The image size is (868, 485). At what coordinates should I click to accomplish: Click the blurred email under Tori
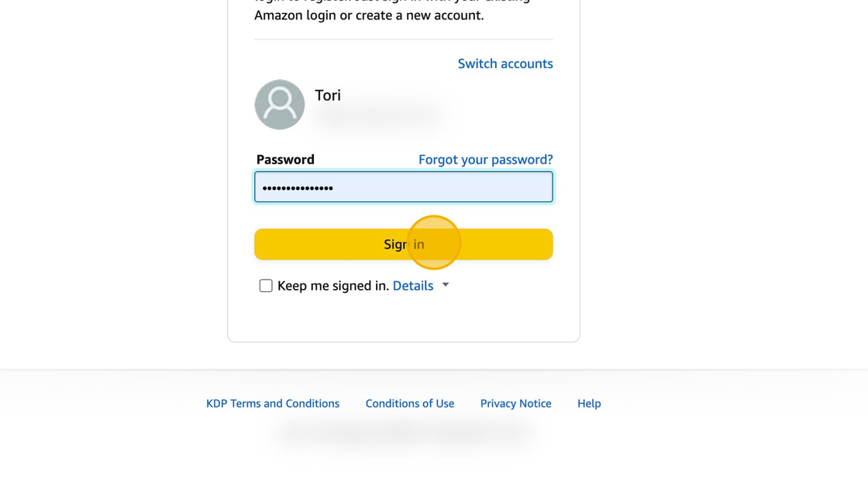[378, 117]
